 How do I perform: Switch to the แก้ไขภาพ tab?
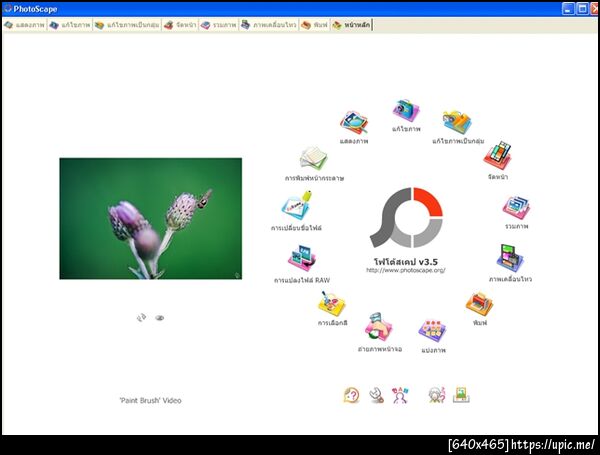(70, 25)
